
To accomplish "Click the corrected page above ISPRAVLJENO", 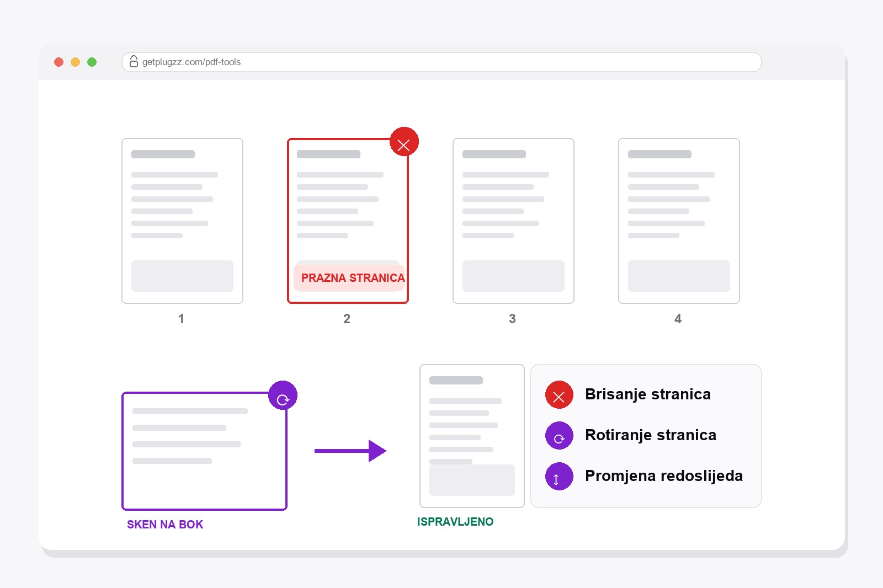I will [472, 436].
